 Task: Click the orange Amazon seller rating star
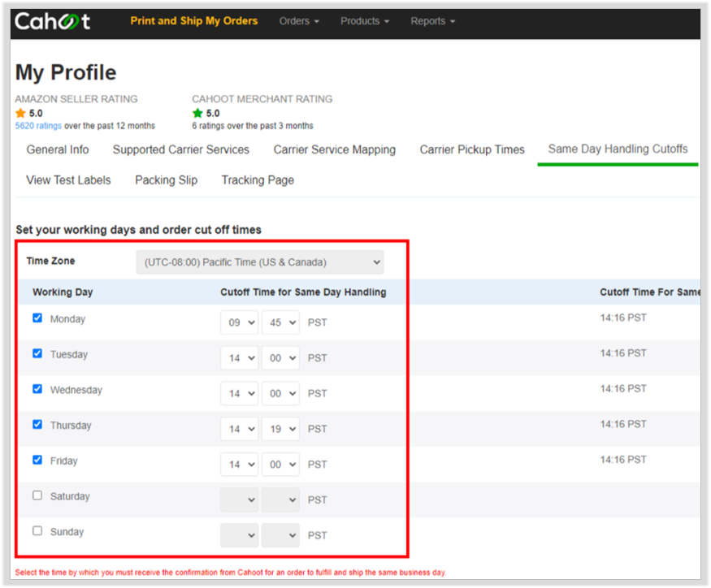20,113
